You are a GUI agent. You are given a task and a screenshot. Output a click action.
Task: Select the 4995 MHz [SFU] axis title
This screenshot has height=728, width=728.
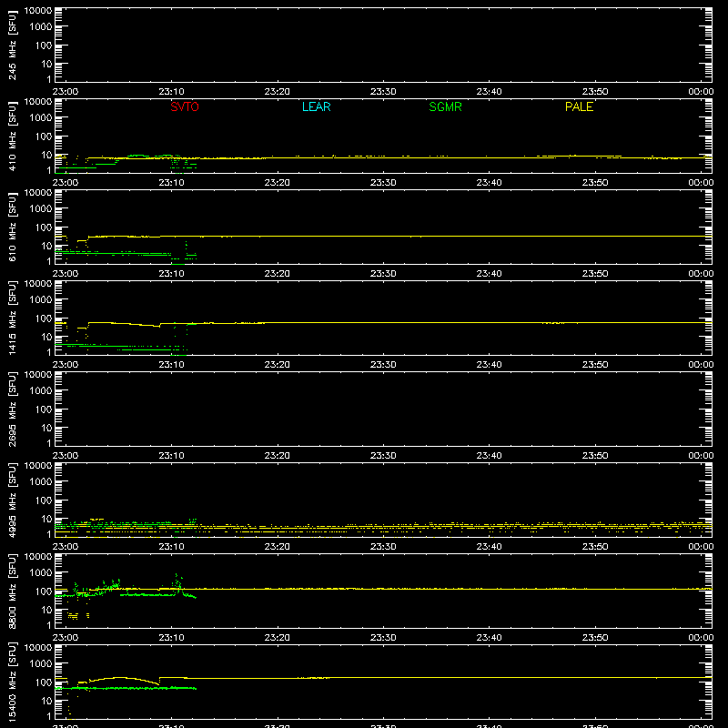(12, 500)
